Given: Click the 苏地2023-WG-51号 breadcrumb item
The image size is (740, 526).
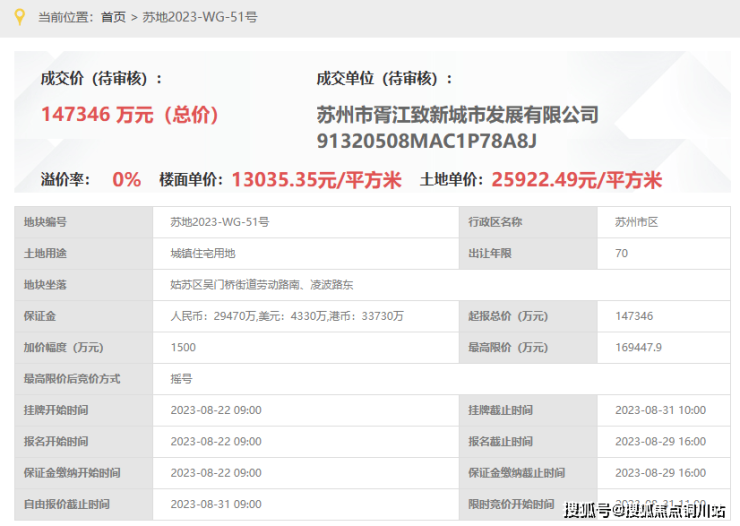Looking at the screenshot, I should click(x=200, y=17).
